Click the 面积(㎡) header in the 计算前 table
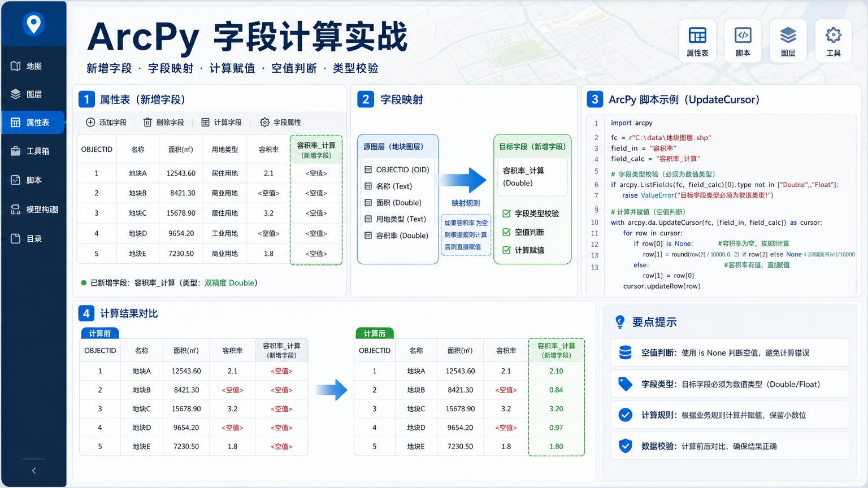Image resolution: width=868 pixels, height=488 pixels. [x=186, y=351]
